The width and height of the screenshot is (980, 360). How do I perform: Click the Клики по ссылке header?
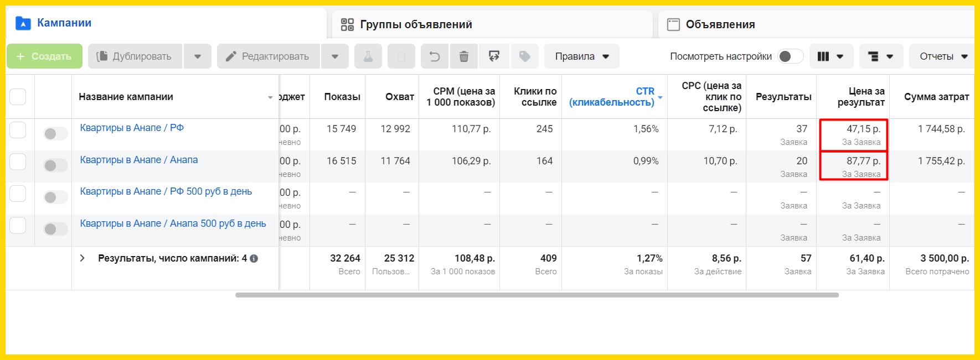pos(535,97)
